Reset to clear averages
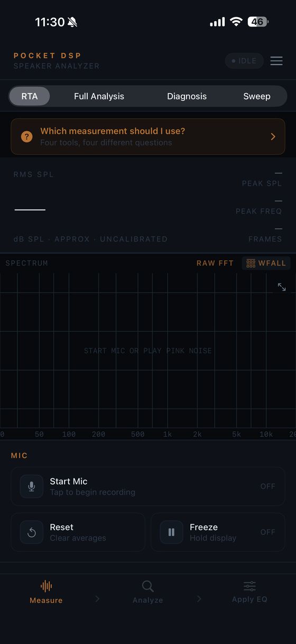Viewport: 296px width, 644px height. click(78, 532)
